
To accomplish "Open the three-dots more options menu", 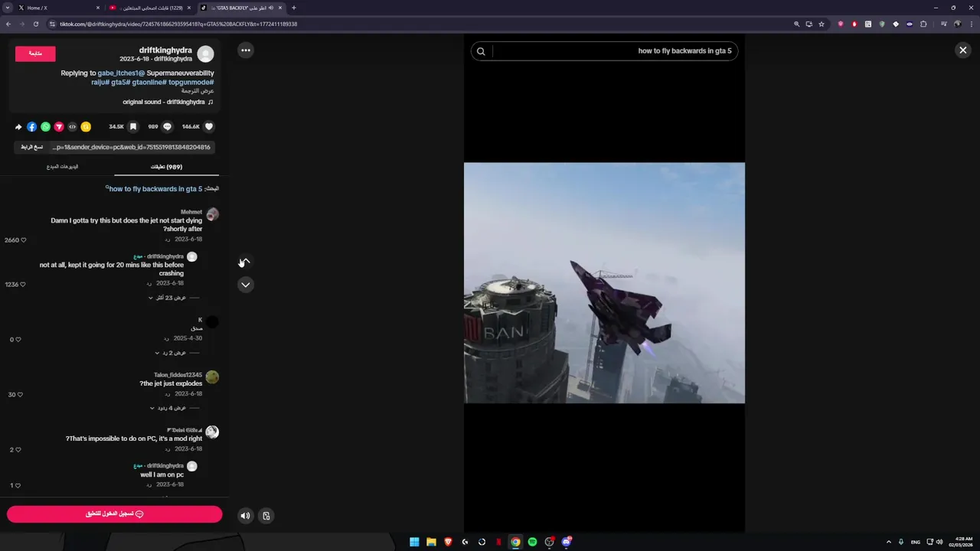I will (x=245, y=51).
